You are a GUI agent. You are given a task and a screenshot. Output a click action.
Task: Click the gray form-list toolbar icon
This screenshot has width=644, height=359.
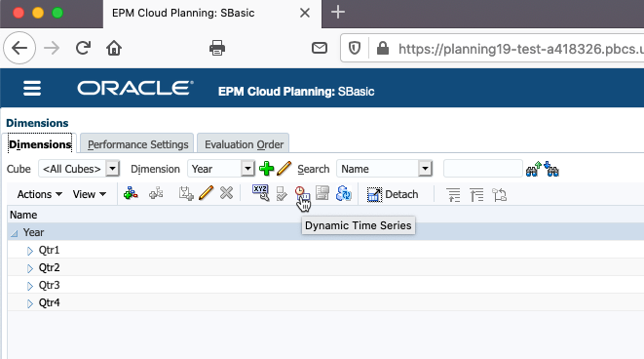click(322, 193)
